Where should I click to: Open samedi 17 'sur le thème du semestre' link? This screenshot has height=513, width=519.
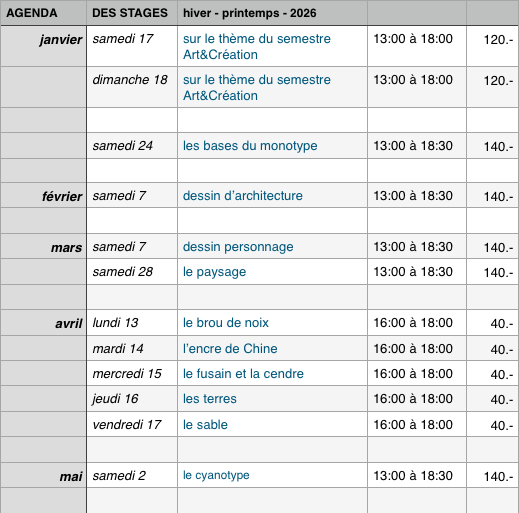[257, 39]
